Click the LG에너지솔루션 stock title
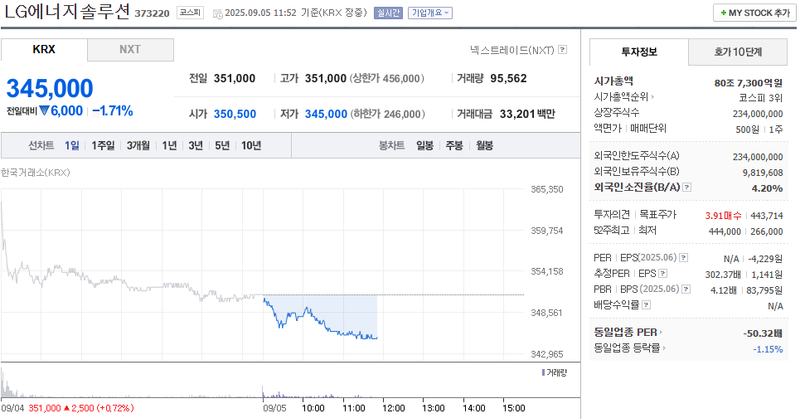 tap(67, 12)
